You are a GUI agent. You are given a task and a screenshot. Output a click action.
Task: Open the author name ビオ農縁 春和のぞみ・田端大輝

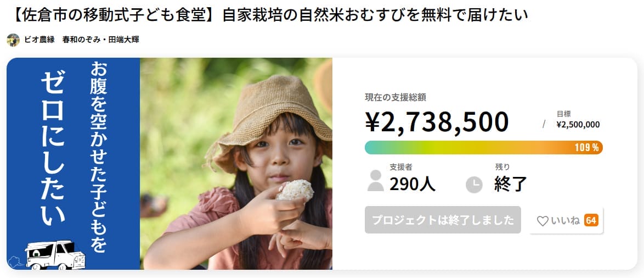[x=81, y=40]
